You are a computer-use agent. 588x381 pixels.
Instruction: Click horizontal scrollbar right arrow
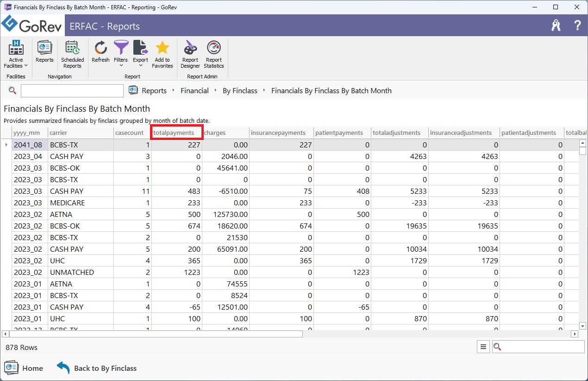575,334
